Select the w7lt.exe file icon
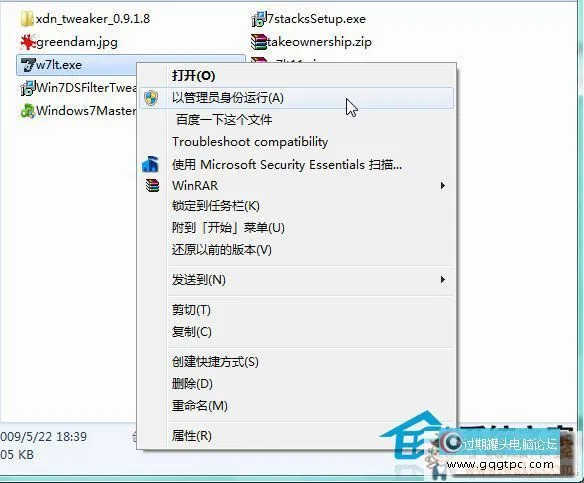 tap(28, 65)
